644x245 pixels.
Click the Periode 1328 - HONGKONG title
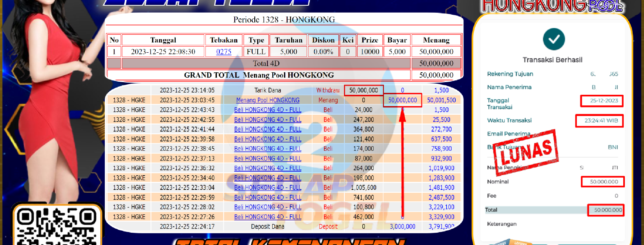click(x=284, y=20)
